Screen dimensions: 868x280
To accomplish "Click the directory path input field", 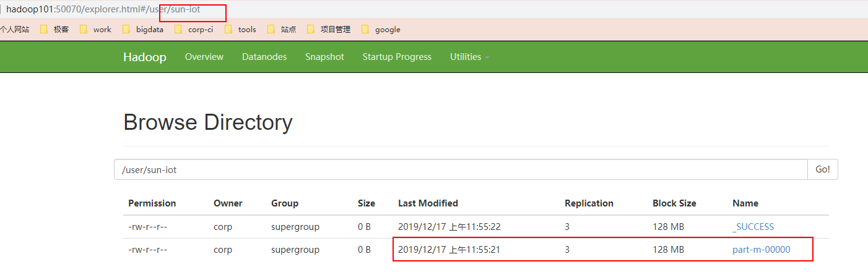I will pos(461,169).
